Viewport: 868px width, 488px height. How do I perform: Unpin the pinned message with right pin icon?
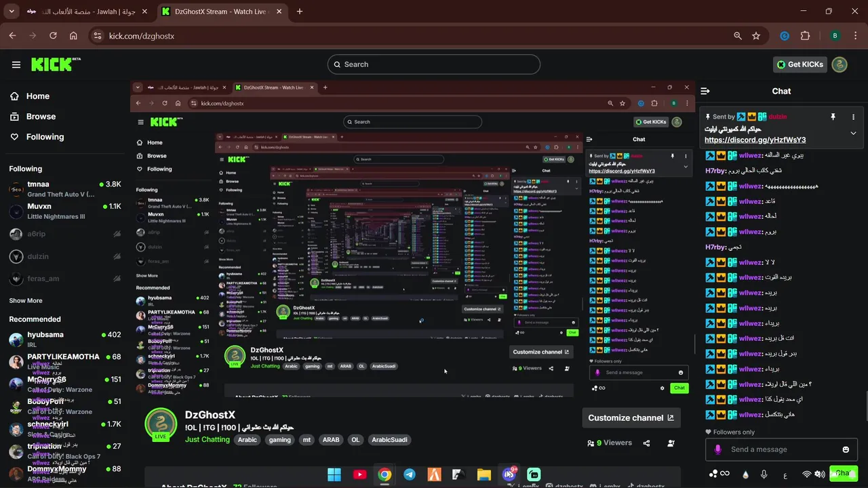(x=833, y=117)
